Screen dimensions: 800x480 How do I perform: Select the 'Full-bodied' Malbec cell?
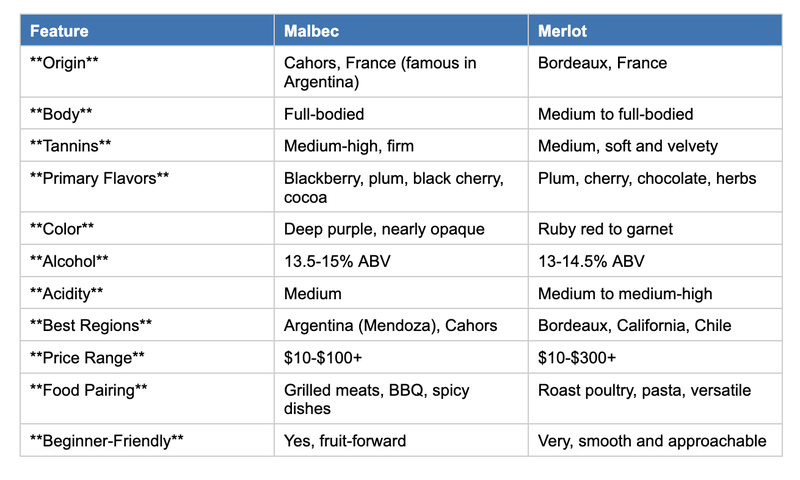pos(400,114)
